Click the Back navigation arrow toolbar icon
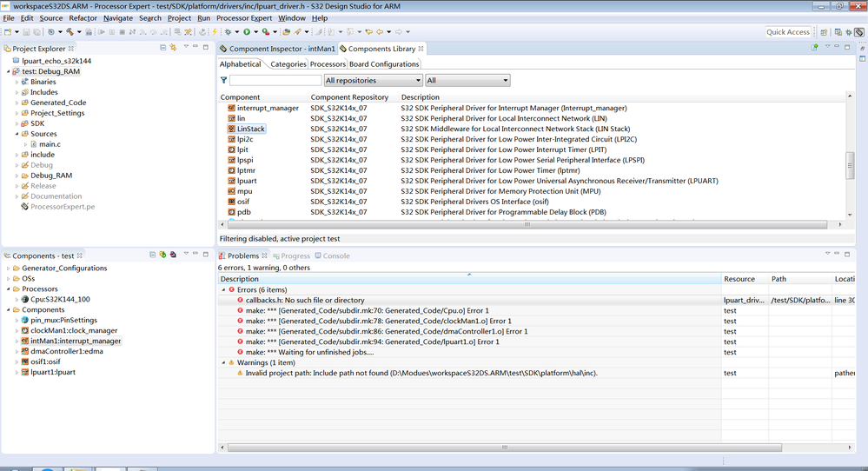Screen dimensions: 868x471 point(380,31)
